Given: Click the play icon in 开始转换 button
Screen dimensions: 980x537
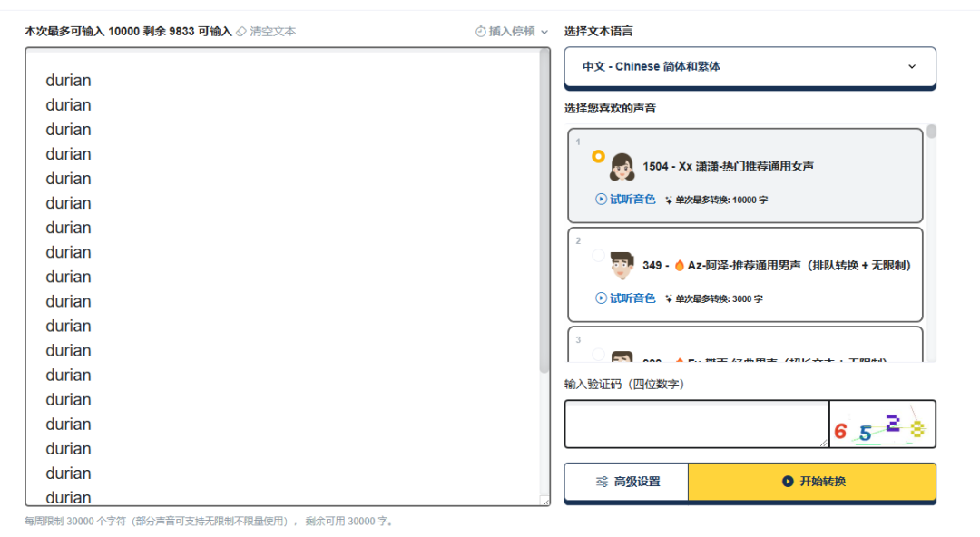Looking at the screenshot, I should tap(788, 482).
